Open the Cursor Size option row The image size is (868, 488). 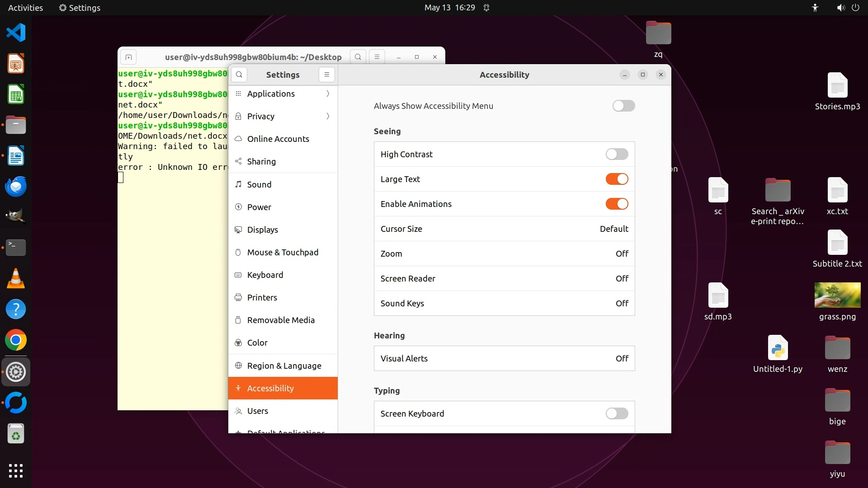[504, 229]
